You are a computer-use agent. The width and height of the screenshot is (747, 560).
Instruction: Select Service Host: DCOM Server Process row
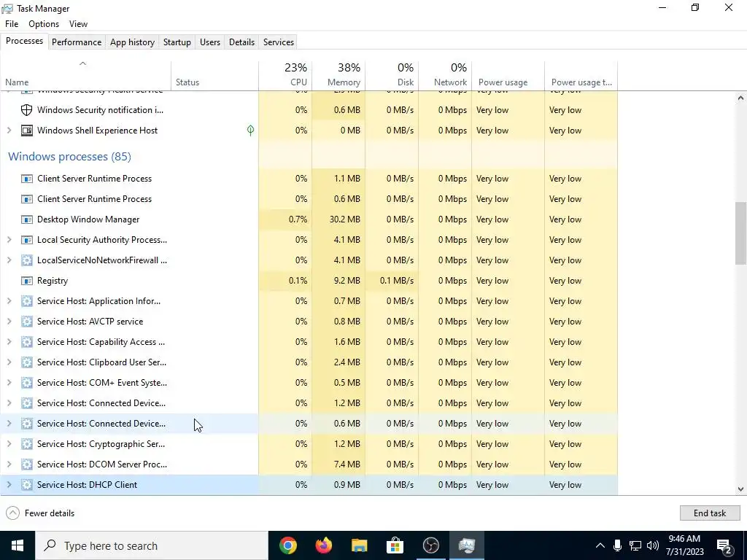pos(309,464)
